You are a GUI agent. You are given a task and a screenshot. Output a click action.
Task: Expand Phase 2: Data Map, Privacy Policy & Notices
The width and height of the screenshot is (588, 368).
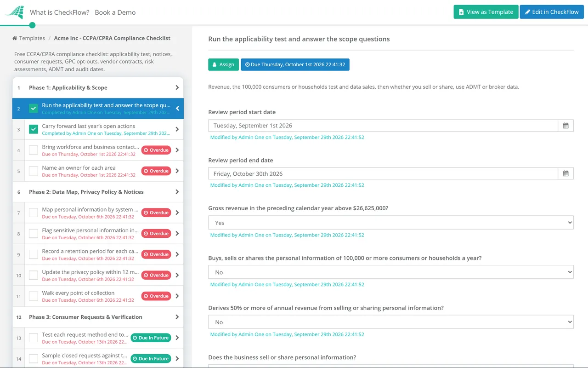pos(98,192)
